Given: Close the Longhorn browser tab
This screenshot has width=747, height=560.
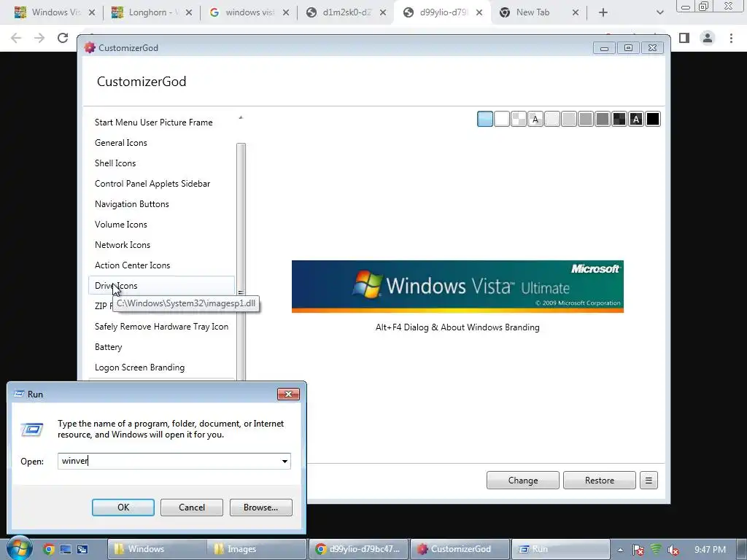Looking at the screenshot, I should point(189,13).
